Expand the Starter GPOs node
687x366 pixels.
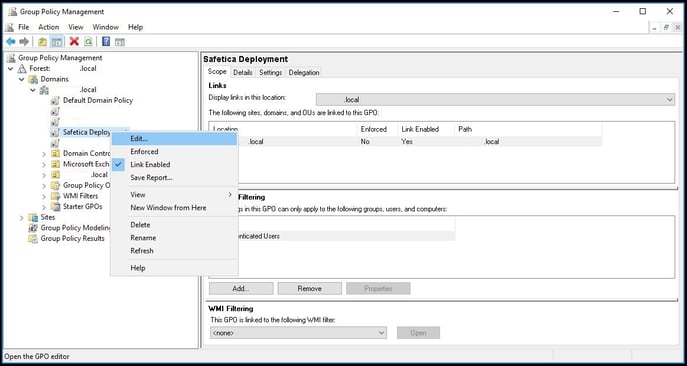click(x=44, y=207)
